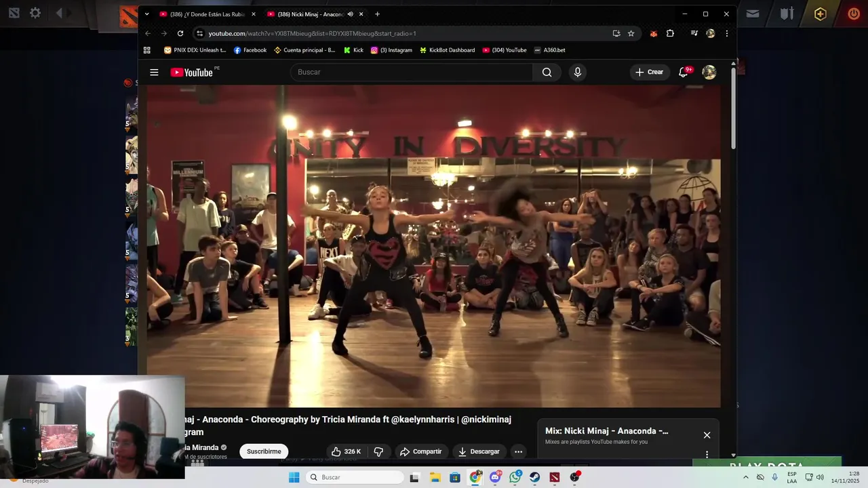Viewport: 868px width, 488px height.
Task: Open Chrome media control icon
Action: (x=694, y=33)
